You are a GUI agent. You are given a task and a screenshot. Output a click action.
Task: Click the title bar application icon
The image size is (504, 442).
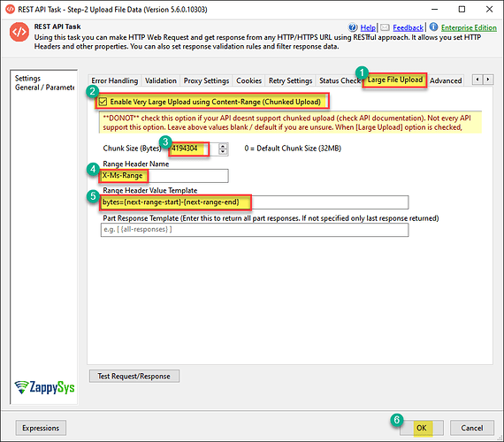10,9
